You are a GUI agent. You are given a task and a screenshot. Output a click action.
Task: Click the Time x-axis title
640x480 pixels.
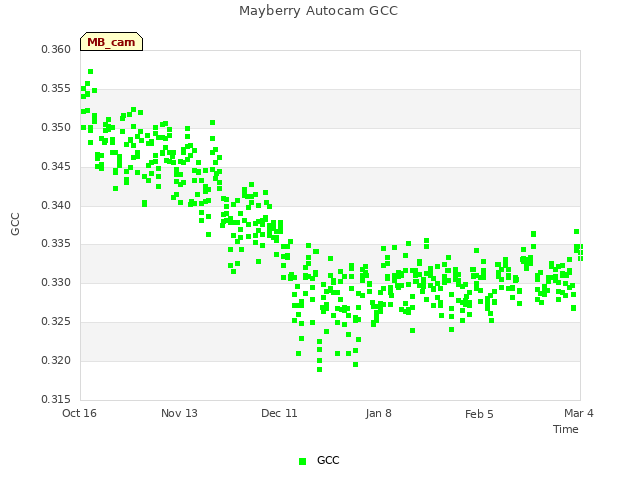[566, 429]
